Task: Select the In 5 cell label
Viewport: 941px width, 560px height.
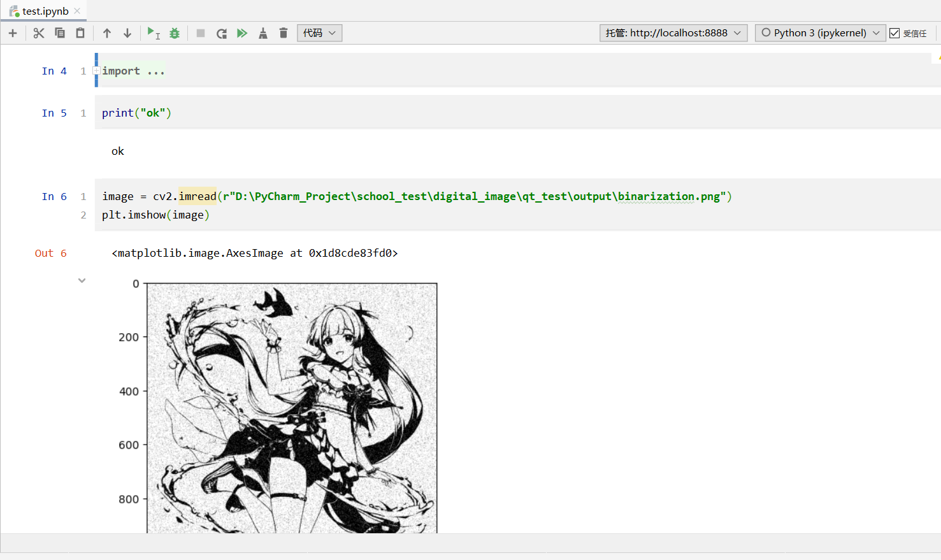Action: click(x=54, y=113)
